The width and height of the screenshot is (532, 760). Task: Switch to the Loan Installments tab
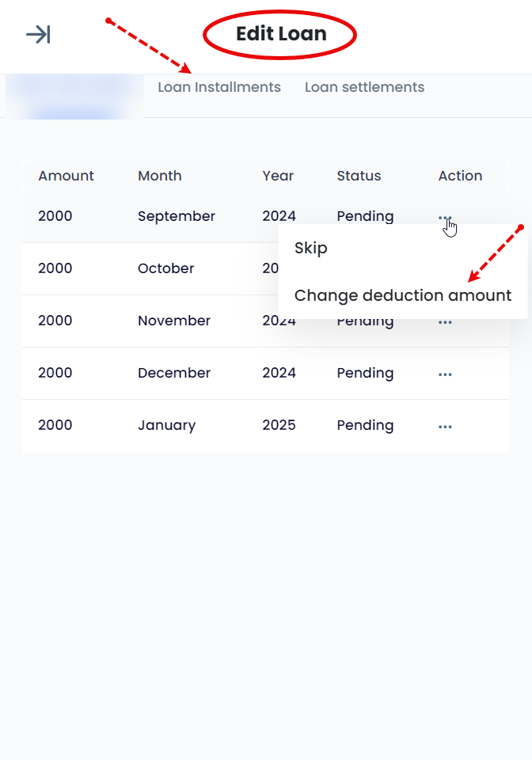219,87
